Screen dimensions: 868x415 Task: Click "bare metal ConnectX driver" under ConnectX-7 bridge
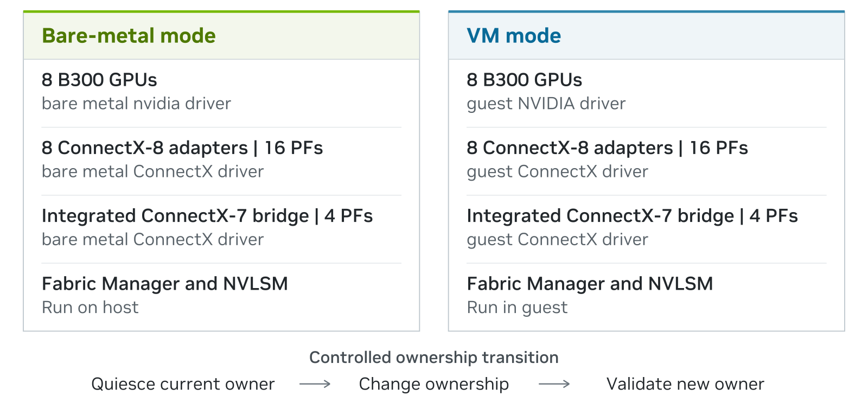coord(152,239)
